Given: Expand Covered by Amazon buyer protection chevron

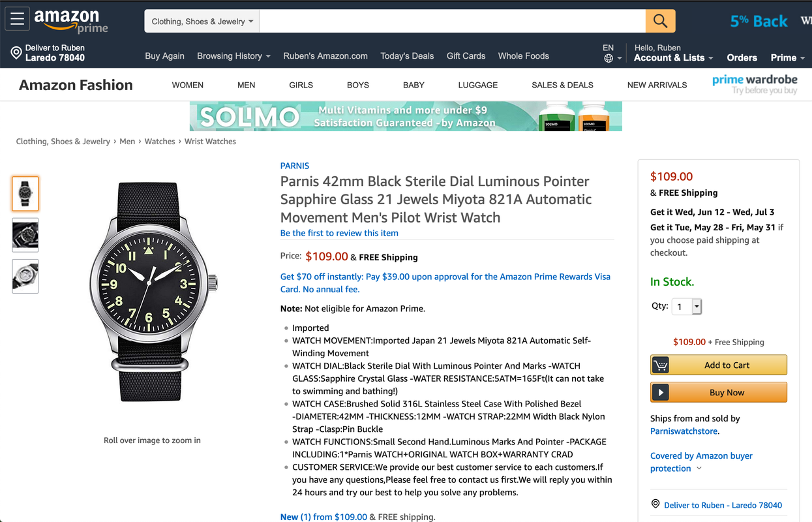Looking at the screenshot, I should coord(699,468).
